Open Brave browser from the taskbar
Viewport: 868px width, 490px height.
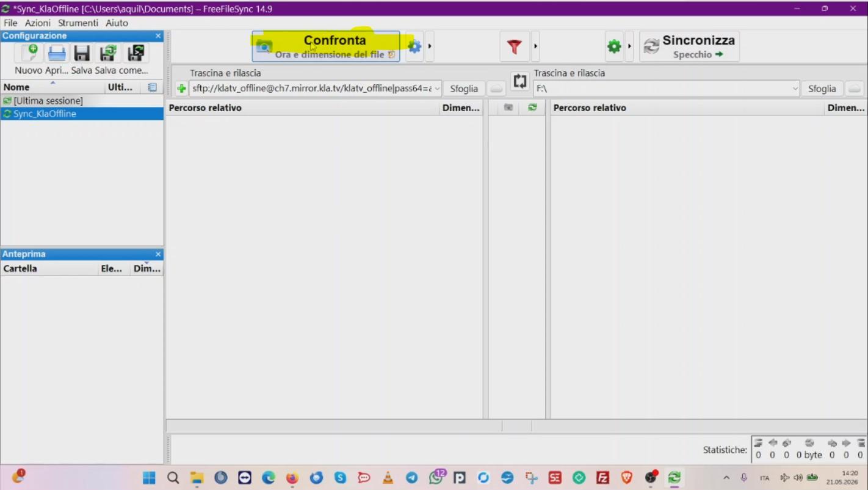click(627, 478)
